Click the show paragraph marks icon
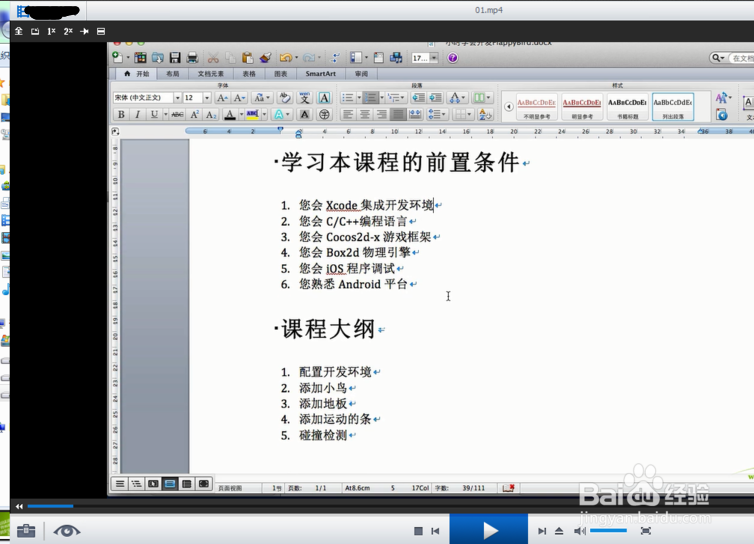Image resolution: width=754 pixels, height=544 pixels. [x=335, y=58]
